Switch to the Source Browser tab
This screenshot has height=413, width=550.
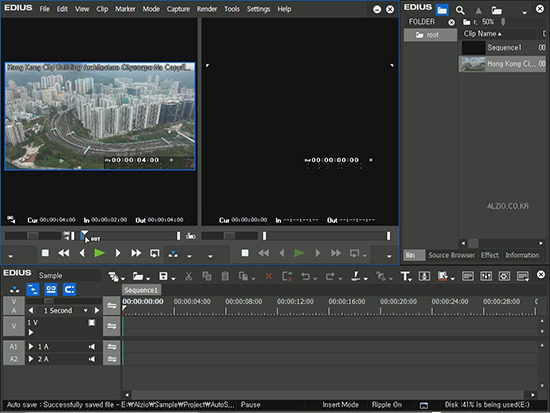pos(451,255)
